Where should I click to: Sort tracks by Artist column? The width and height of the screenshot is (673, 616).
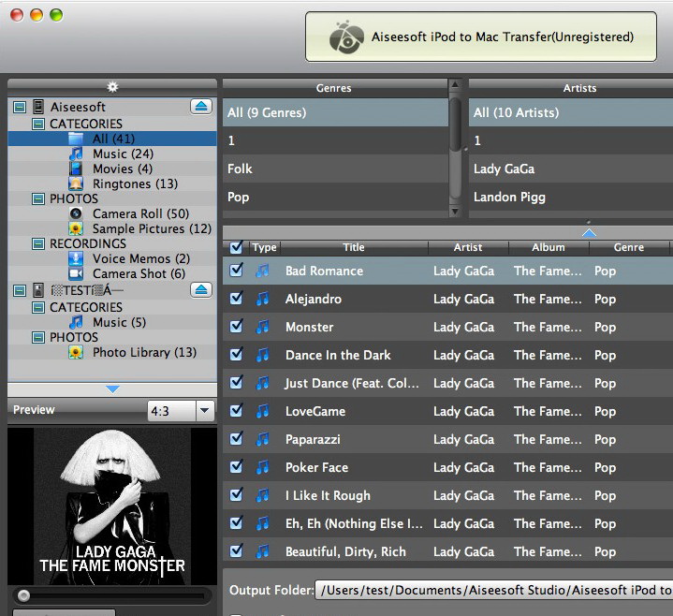pos(468,247)
